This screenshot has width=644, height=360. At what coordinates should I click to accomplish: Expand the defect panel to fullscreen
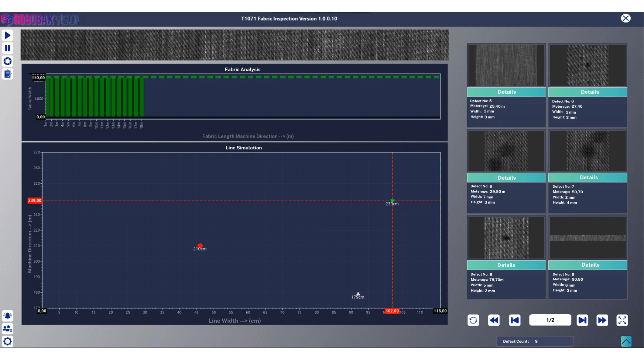[622, 320]
